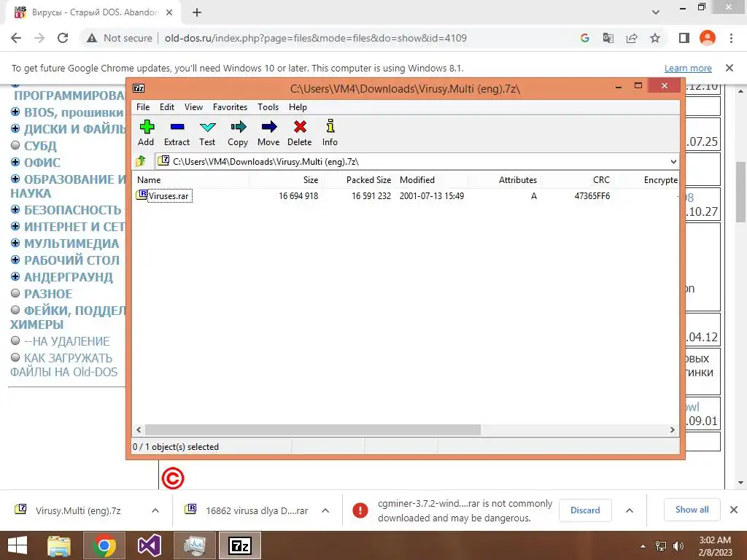Open the Chrome profile avatar

pyautogui.click(x=708, y=38)
